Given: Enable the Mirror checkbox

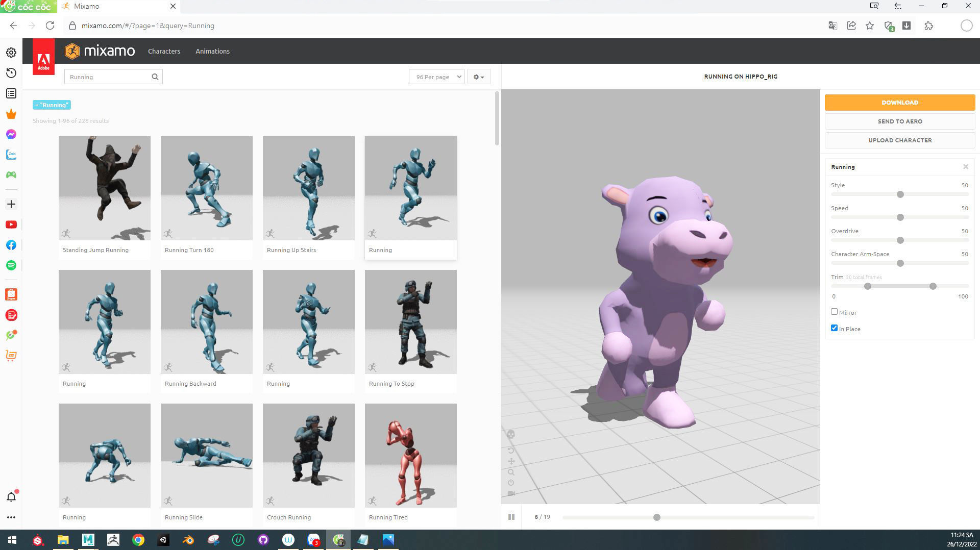Looking at the screenshot, I should (x=834, y=312).
